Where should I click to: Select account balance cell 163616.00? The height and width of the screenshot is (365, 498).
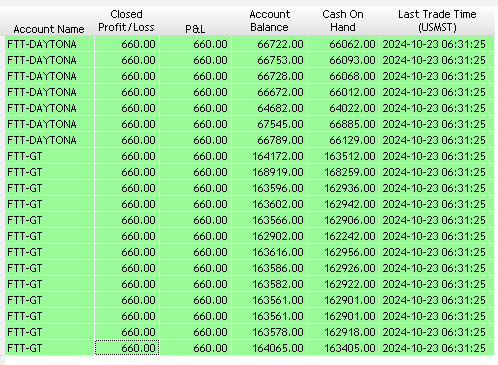[x=269, y=252]
